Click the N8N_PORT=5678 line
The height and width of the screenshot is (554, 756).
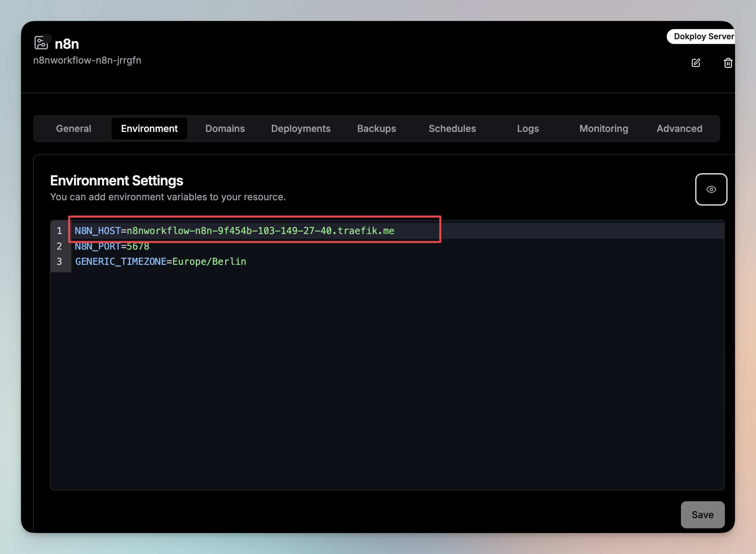112,246
